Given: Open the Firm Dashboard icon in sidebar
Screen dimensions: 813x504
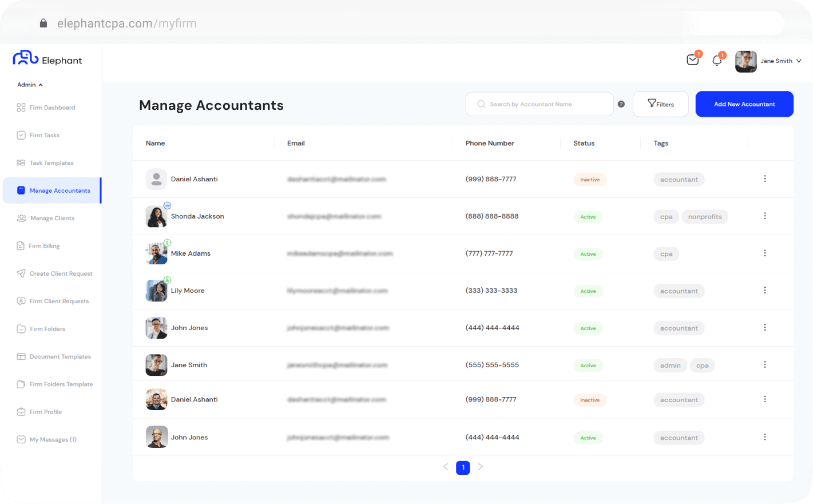Looking at the screenshot, I should pos(20,108).
